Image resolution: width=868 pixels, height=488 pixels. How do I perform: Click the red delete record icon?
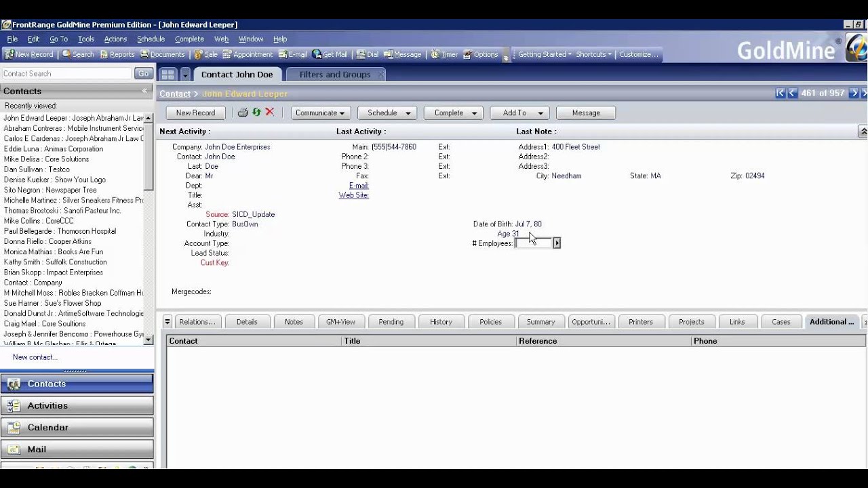click(x=269, y=113)
